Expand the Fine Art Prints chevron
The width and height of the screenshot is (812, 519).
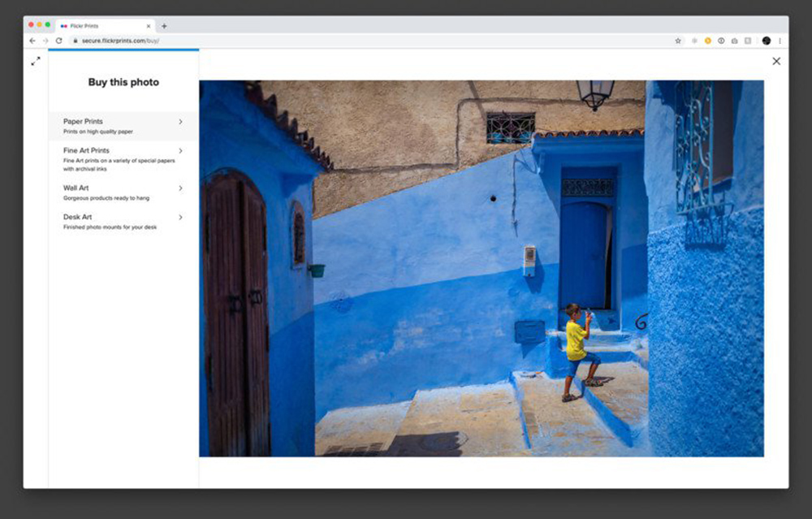(x=180, y=151)
